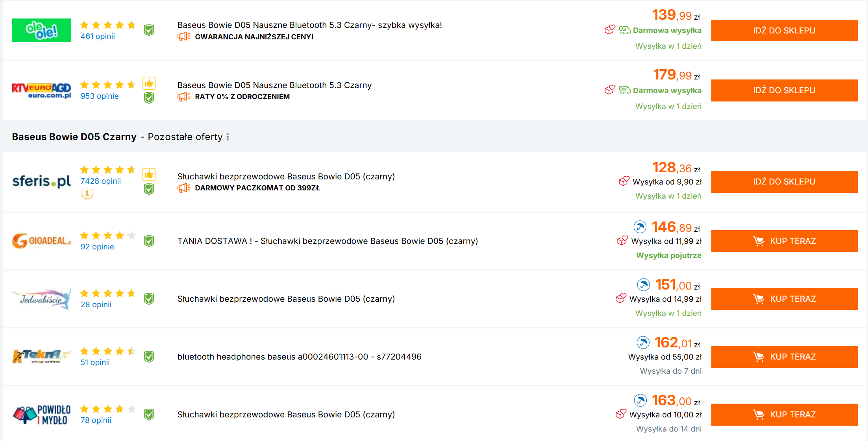Open the 28 opinii reviews link

pos(96,304)
